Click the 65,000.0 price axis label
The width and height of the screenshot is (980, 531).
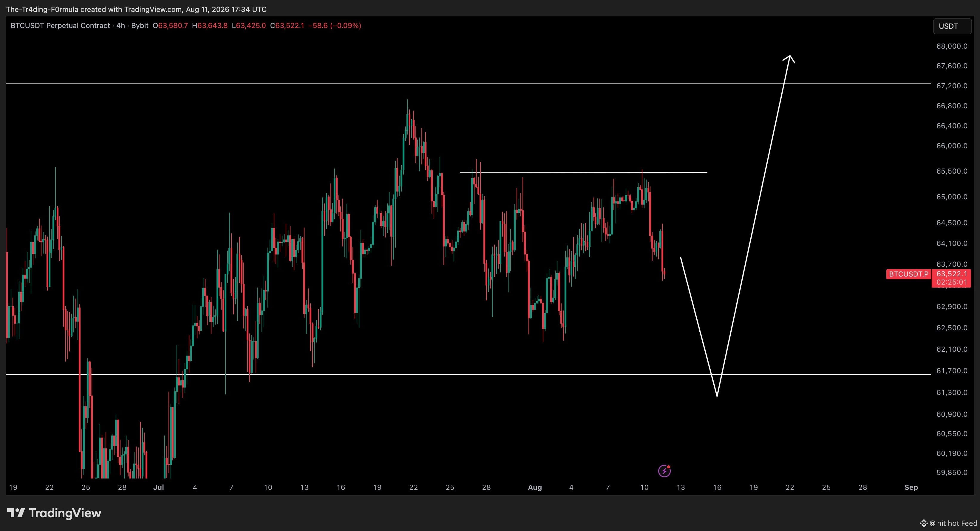[952, 197]
